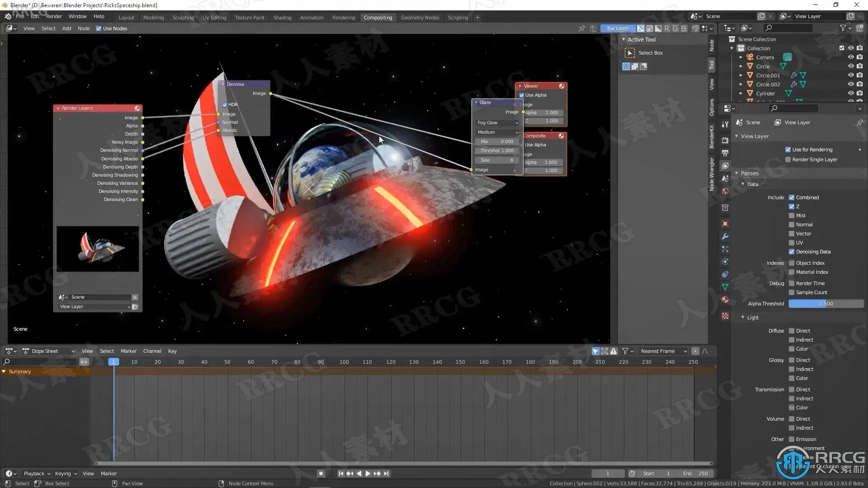This screenshot has width=868, height=488.
Task: Enable the Mist render pass checkbox
Action: [x=792, y=216]
